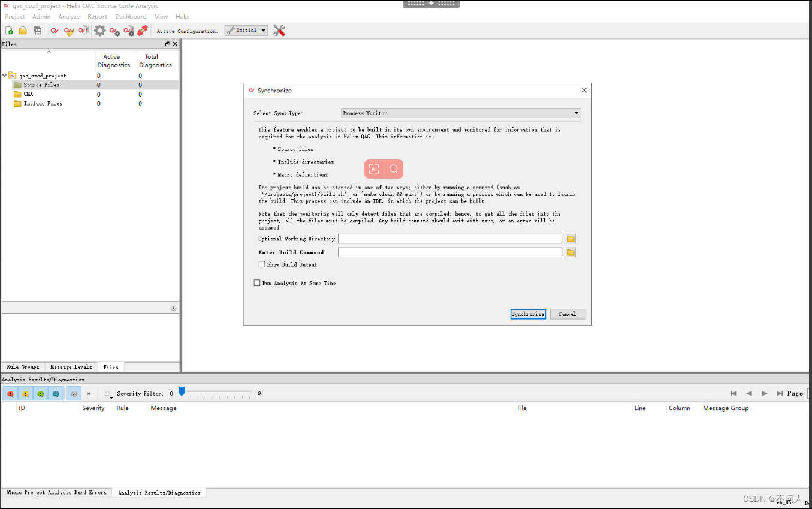
Task: Switch to the Message Levels tab
Action: point(71,367)
